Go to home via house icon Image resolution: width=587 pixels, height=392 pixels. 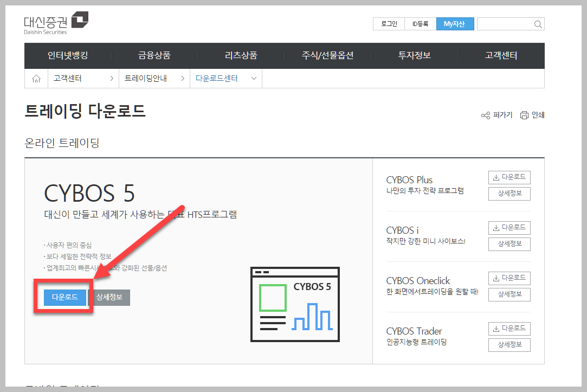(36, 79)
